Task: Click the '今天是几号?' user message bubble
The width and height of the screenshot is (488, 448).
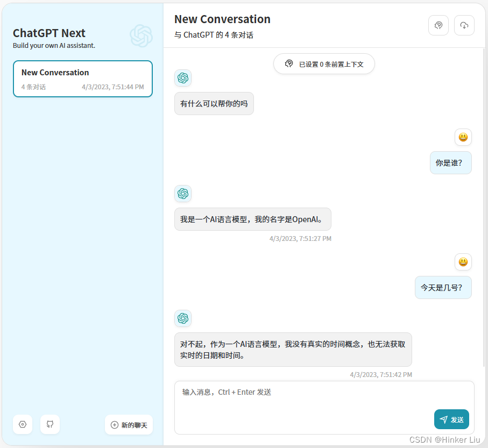Action: [443, 287]
